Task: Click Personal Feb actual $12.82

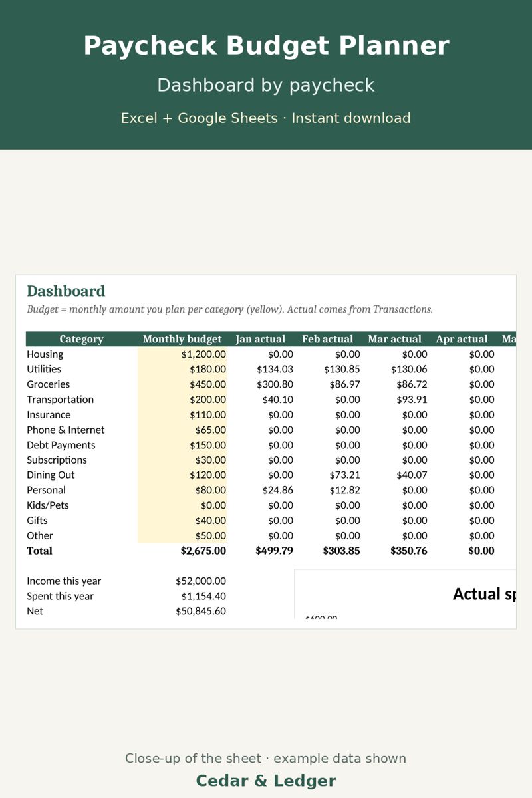Action: click(345, 490)
